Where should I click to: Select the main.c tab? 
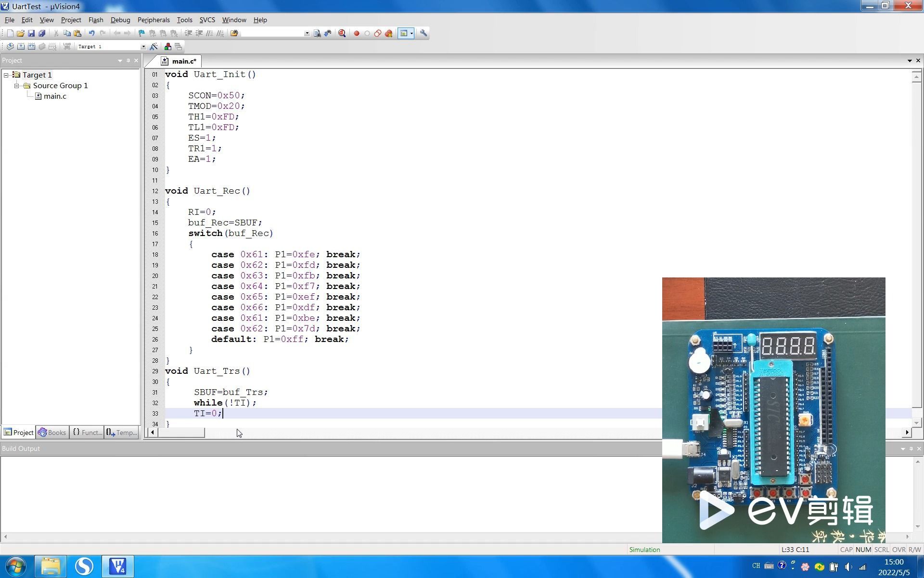(x=183, y=61)
